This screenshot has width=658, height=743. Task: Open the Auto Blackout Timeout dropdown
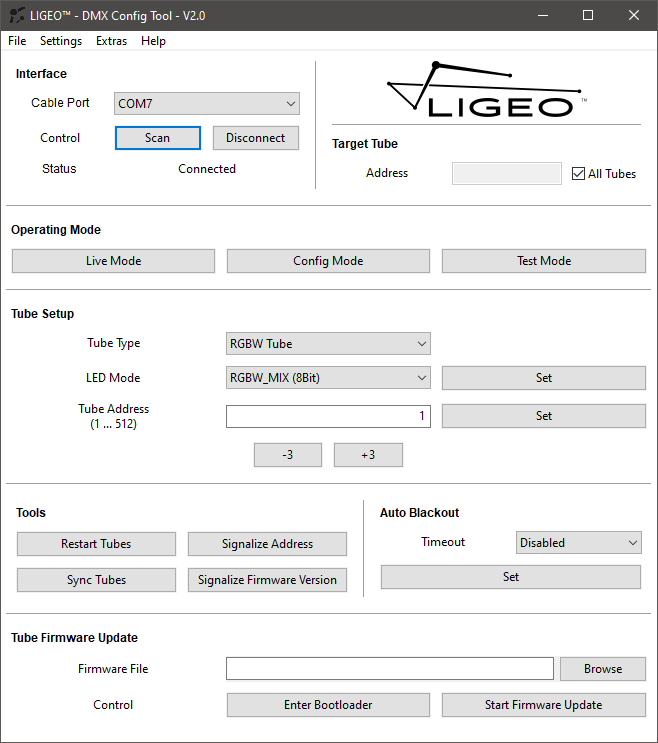[578, 543]
